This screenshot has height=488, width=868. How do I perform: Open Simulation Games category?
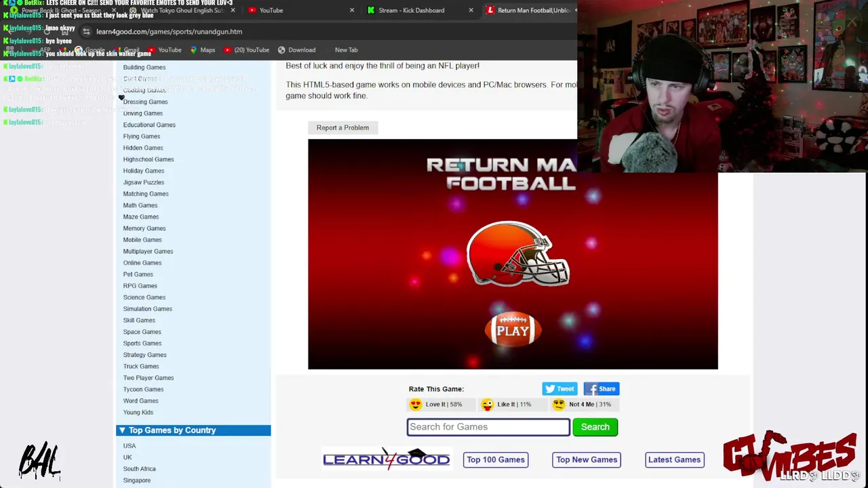click(148, 309)
